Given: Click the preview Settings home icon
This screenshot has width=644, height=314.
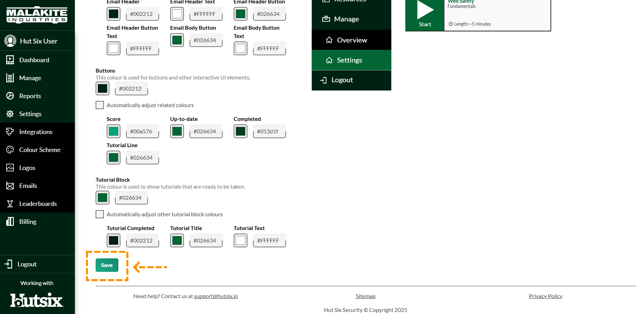Looking at the screenshot, I should coord(329,60).
